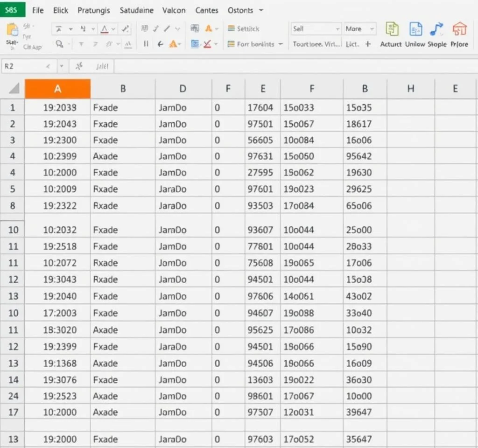Click the Stople music note icon
This screenshot has height=448, width=478.
[x=437, y=30]
